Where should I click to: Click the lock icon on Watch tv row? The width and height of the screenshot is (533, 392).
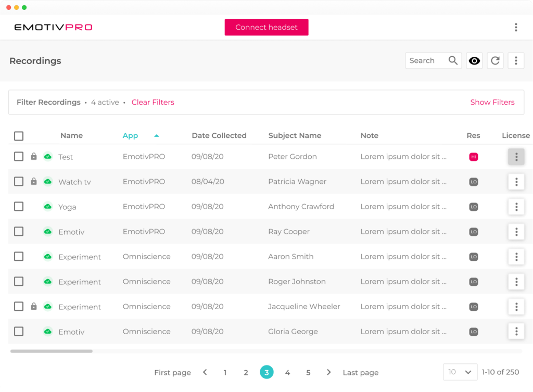click(34, 181)
